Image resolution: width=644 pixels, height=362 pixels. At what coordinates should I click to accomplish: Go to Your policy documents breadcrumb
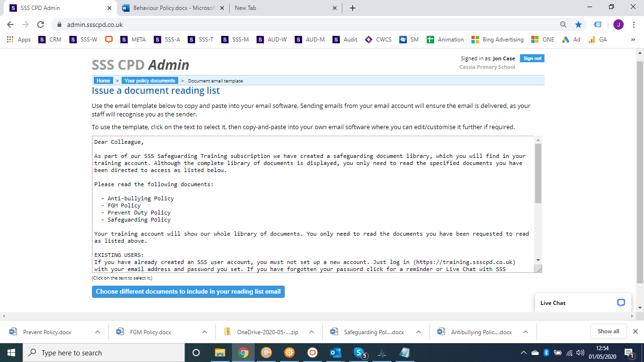(x=150, y=81)
